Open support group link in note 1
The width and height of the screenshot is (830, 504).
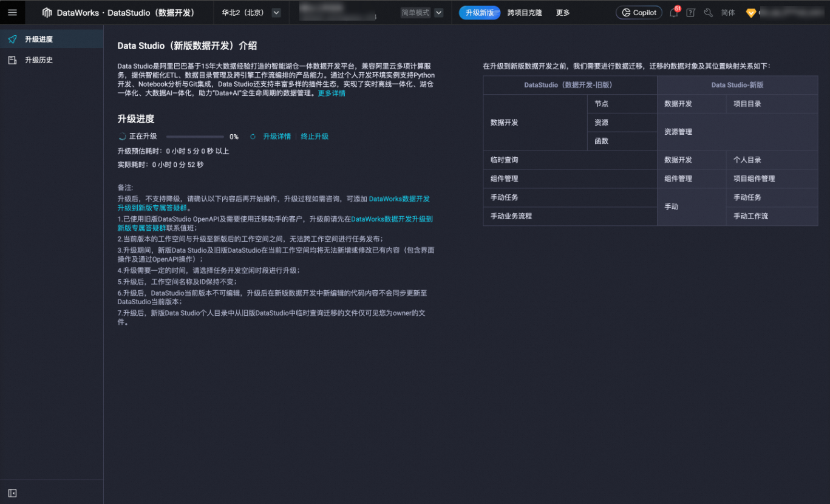tap(392, 219)
